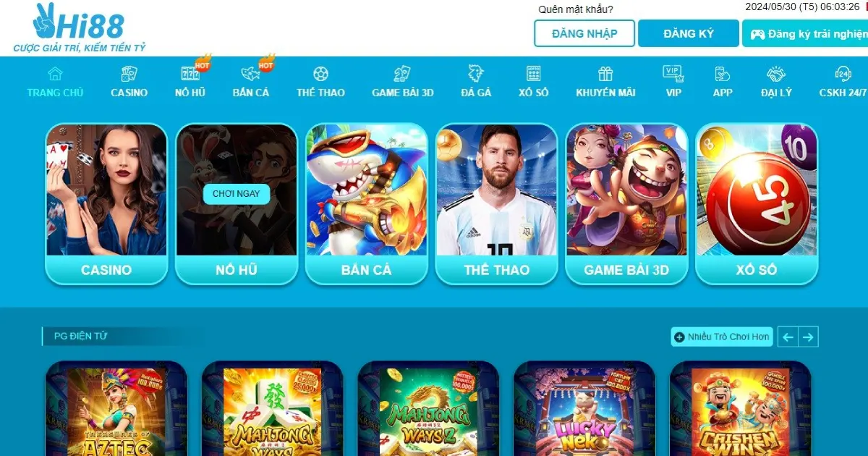This screenshot has width=868, height=456.
Task: Open the Khuyến Mãi gift box icon
Action: (x=605, y=74)
